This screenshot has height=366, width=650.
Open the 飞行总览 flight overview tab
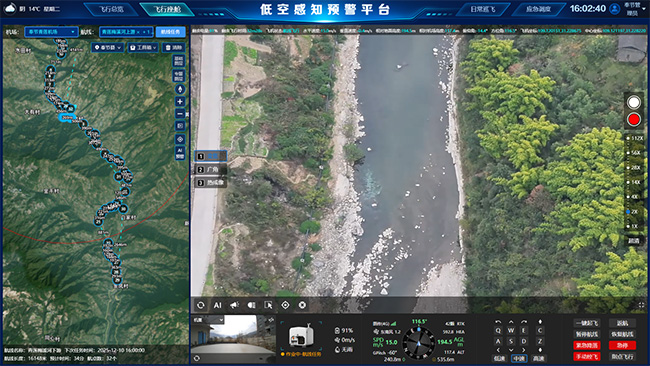point(112,9)
